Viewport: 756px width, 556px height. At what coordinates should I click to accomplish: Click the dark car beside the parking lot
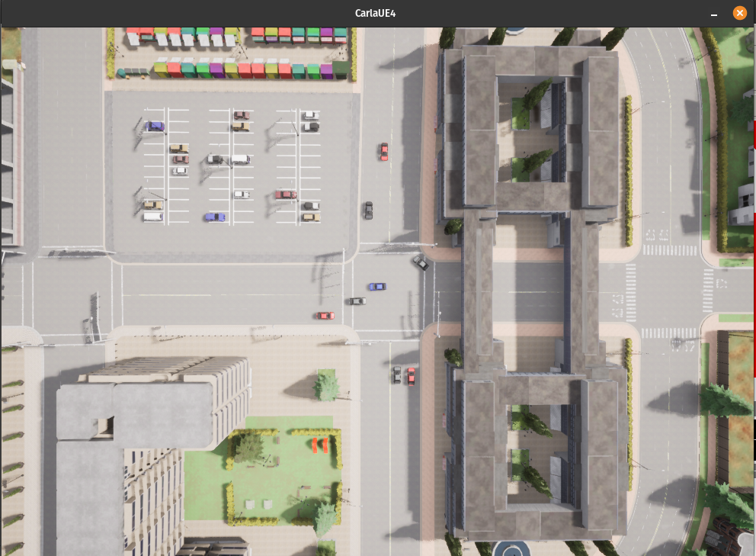pos(368,210)
